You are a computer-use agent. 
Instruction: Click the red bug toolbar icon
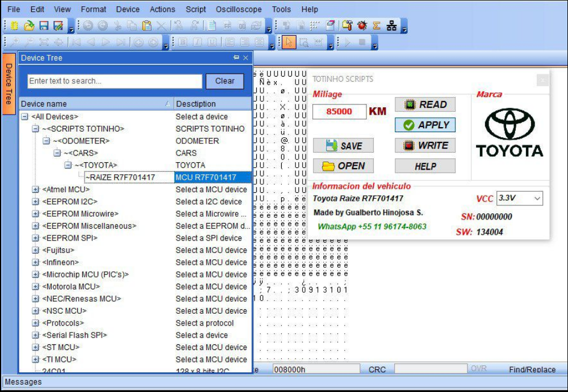361,25
